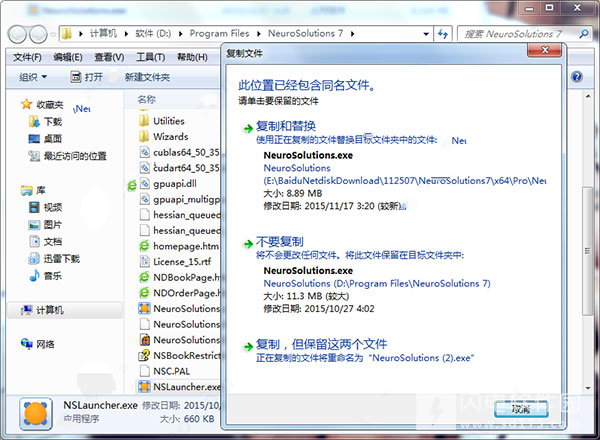The image size is (600, 440).
Task: Choose 复制，但保留这两个文件 option
Action: click(x=321, y=344)
